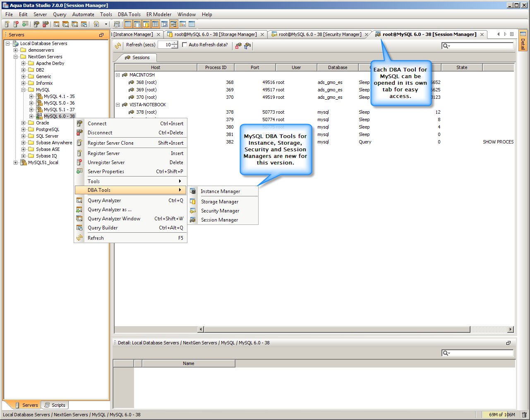Select the Sessions tab
The height and width of the screenshot is (420, 530).
tap(137, 57)
